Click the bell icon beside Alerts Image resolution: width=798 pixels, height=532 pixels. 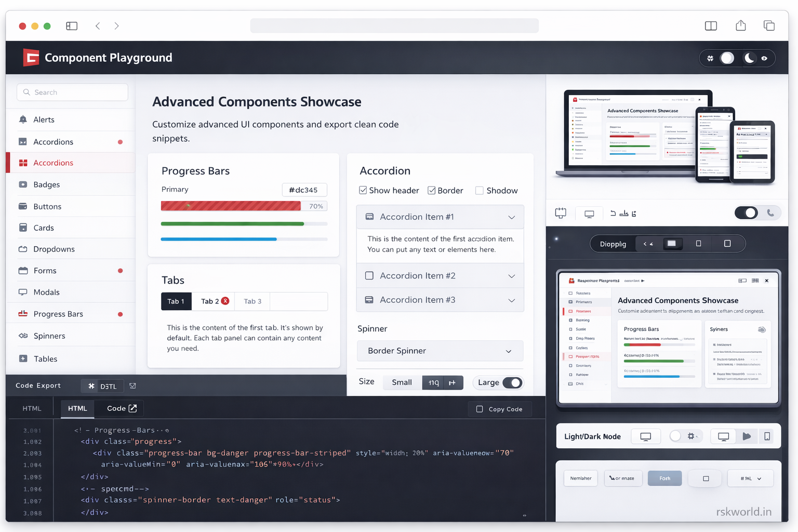point(23,119)
